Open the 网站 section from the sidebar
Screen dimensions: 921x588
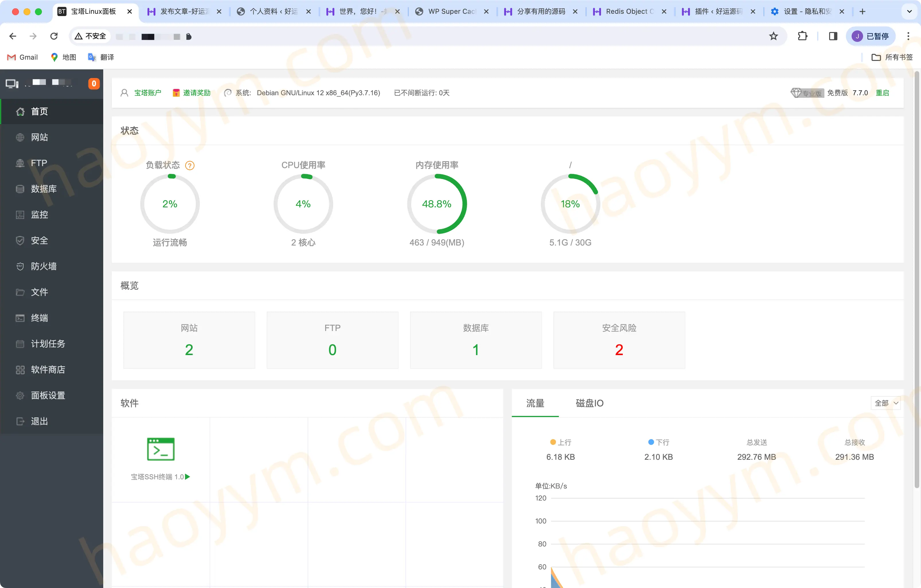(39, 137)
